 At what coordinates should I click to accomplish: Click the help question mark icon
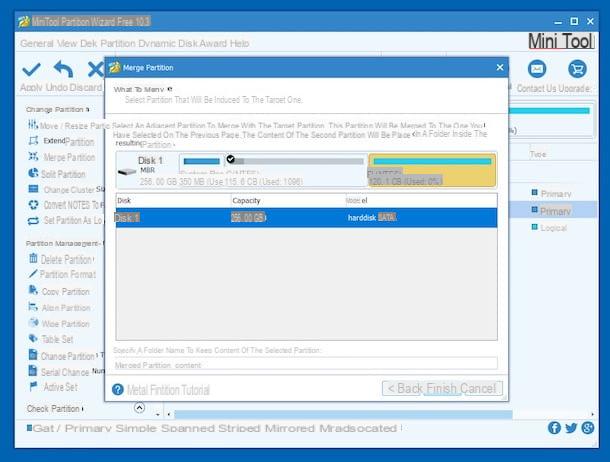coord(117,389)
